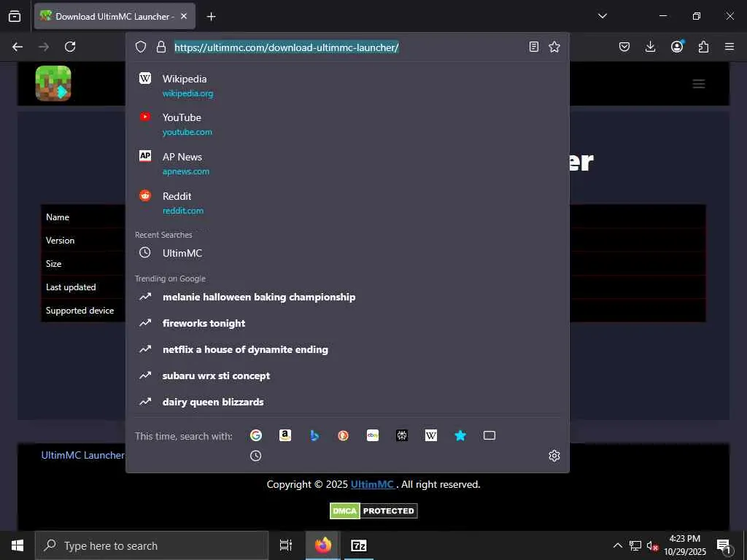Screen dimensions: 747x560
Task: Open search settings gear in dropdown
Action: coord(554,456)
